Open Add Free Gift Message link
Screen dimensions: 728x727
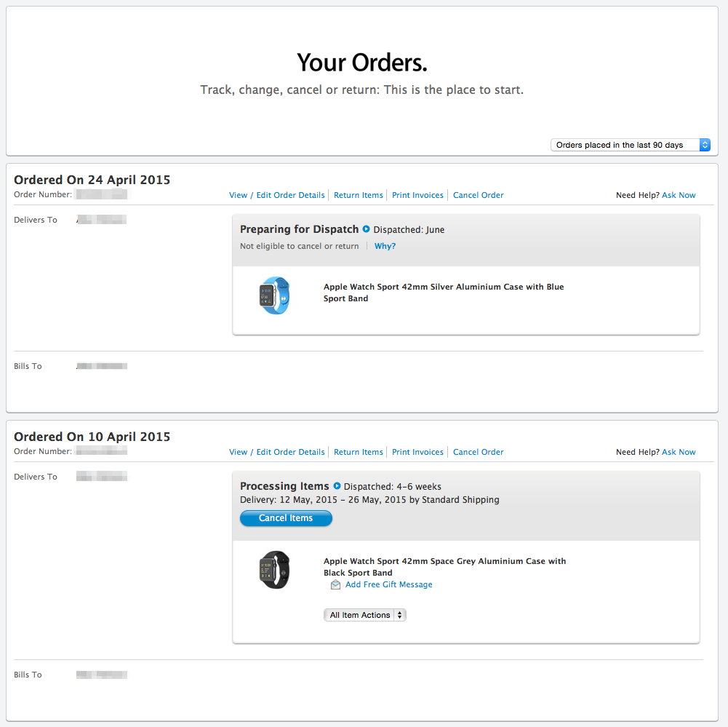388,584
